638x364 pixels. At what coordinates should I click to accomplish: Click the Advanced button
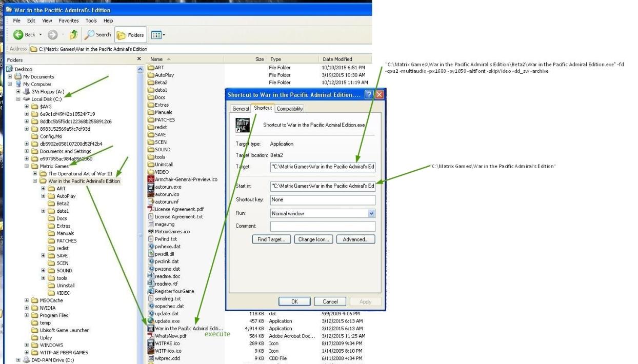coord(355,239)
